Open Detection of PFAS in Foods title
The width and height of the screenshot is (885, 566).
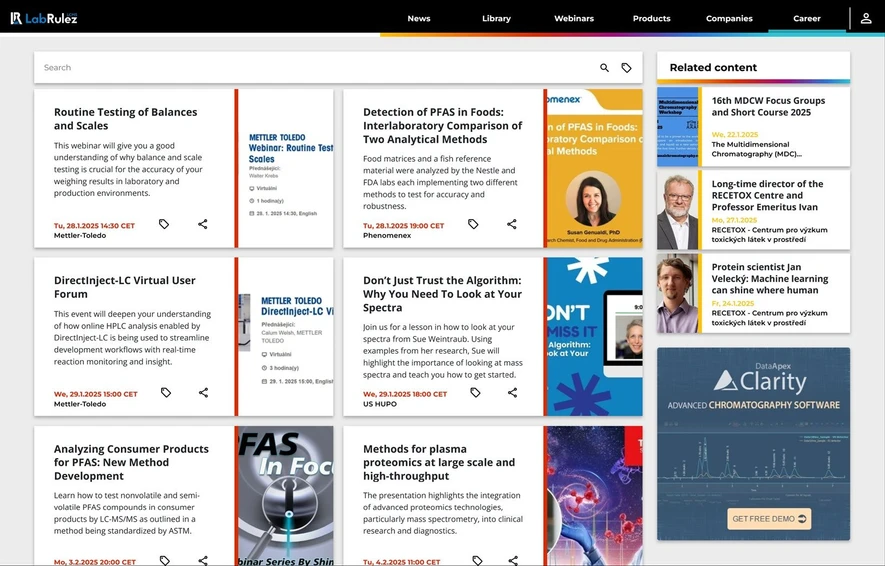coord(442,125)
